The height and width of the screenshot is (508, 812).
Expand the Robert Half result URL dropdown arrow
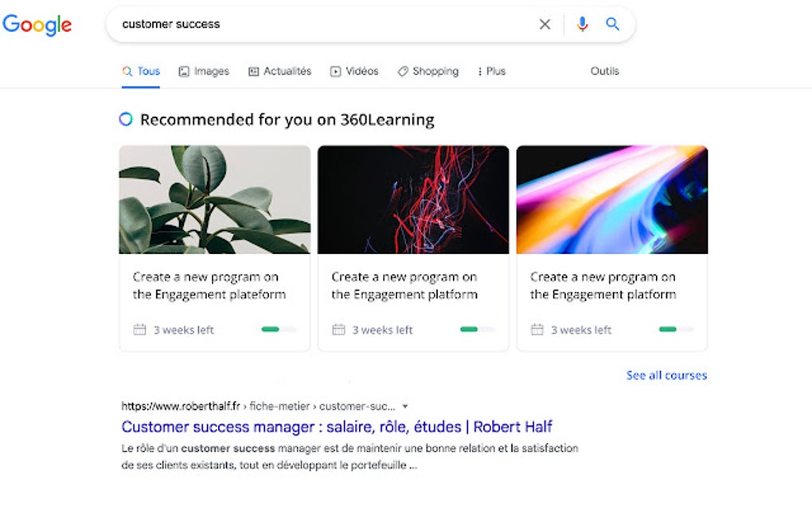(x=404, y=406)
